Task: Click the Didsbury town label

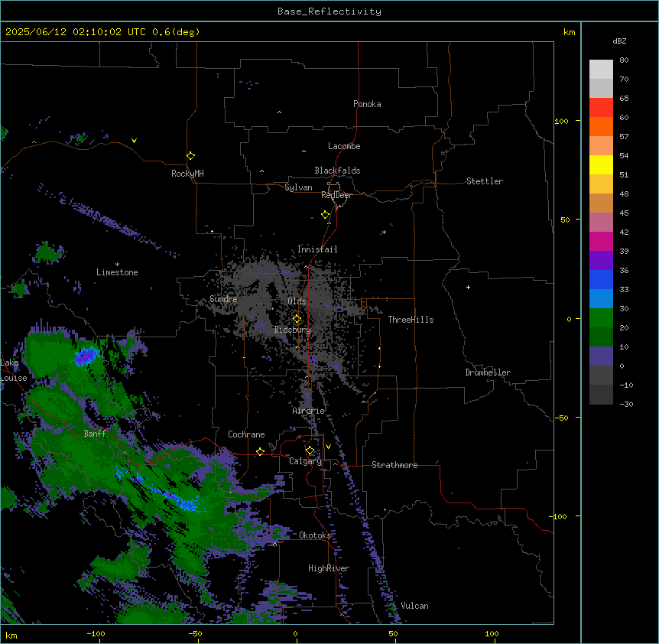Action: click(x=293, y=330)
